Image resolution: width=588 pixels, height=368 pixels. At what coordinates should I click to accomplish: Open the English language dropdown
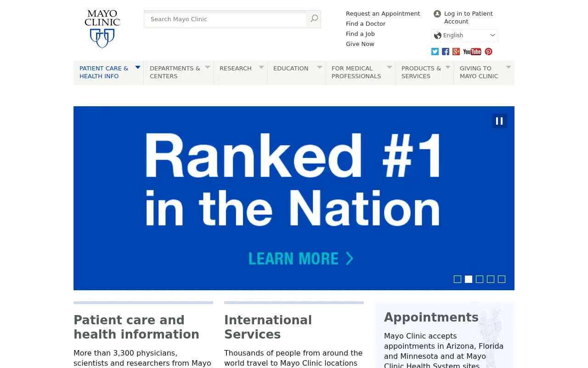464,35
